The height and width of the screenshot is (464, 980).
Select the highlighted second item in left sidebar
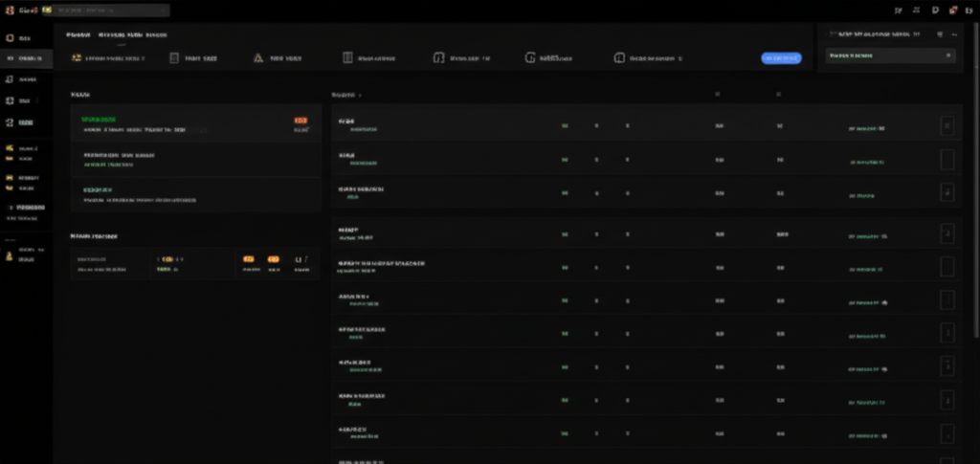point(27,58)
